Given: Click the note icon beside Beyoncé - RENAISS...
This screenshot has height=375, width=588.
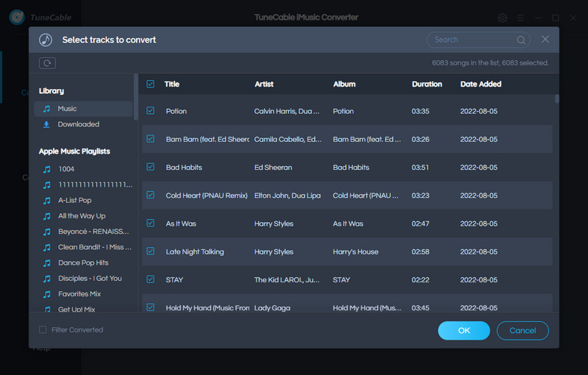Looking at the screenshot, I should (47, 232).
